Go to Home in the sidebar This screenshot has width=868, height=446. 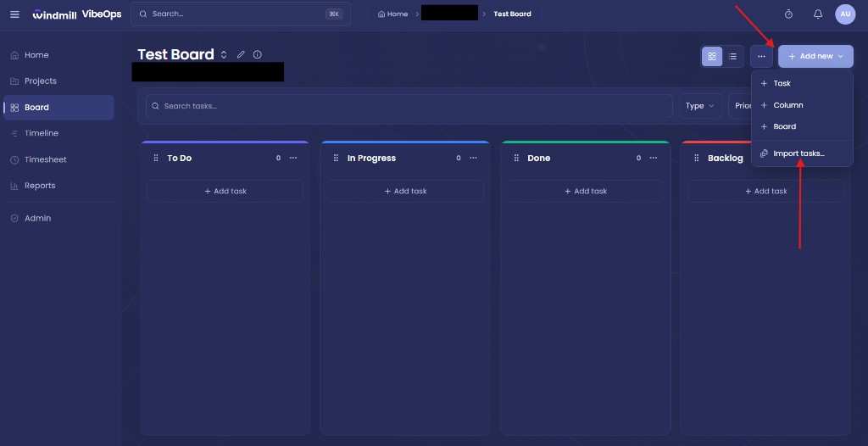[58, 55]
